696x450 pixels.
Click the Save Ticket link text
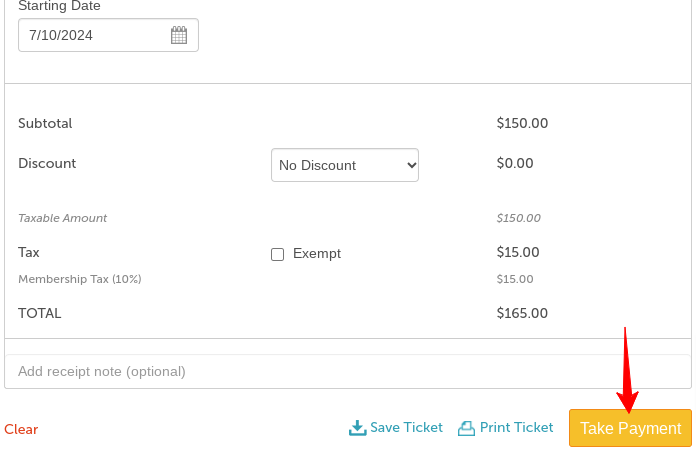pos(407,427)
